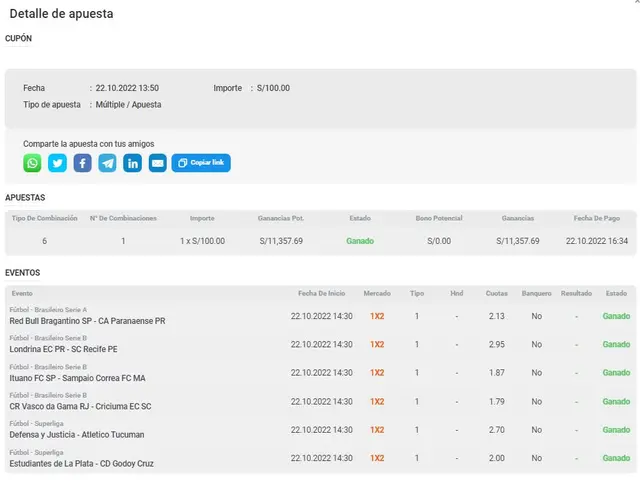Image resolution: width=640 pixels, height=481 pixels.
Task: Click the event Defensa y Justicia - Atletico Tucuman
Action: tap(77, 434)
